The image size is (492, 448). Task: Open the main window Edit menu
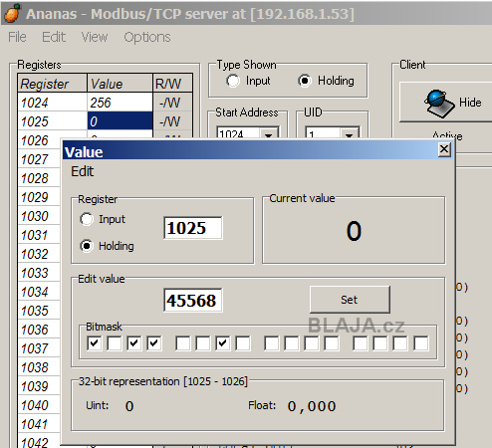(x=54, y=37)
